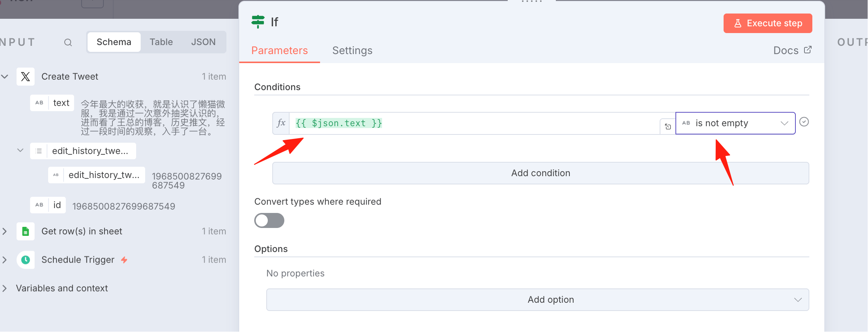The width and height of the screenshot is (868, 332).
Task: Click the {{ $json.text }} expression field
Action: pyautogui.click(x=475, y=123)
